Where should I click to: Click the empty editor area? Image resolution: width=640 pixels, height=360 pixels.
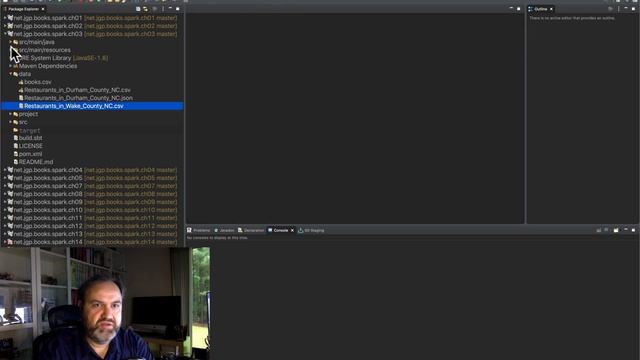[355, 118]
